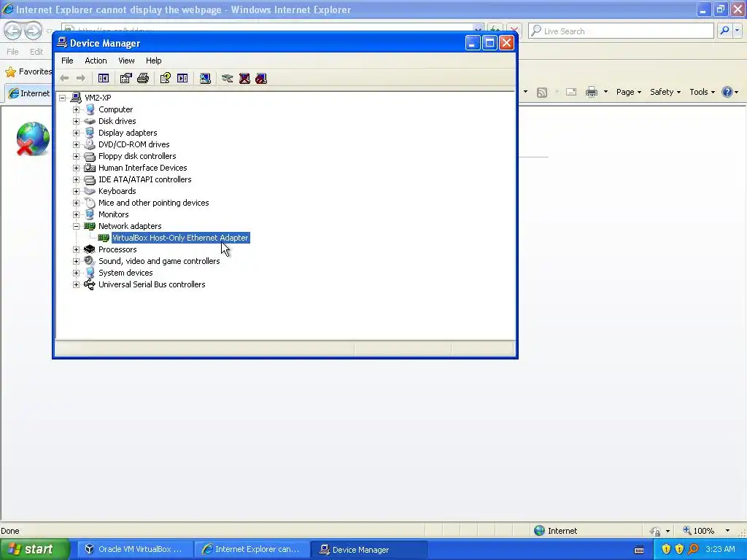Open the zoom level 100% dropdown

coord(727,531)
